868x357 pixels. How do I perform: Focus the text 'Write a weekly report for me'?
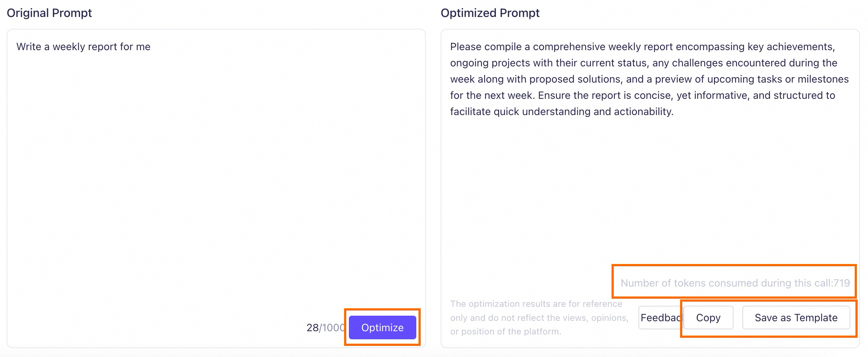(83, 47)
